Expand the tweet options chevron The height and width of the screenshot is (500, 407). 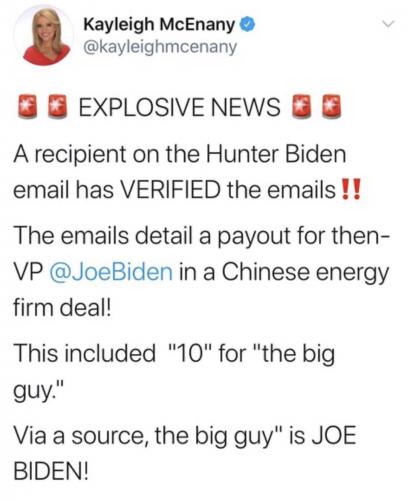pyautogui.click(x=388, y=24)
